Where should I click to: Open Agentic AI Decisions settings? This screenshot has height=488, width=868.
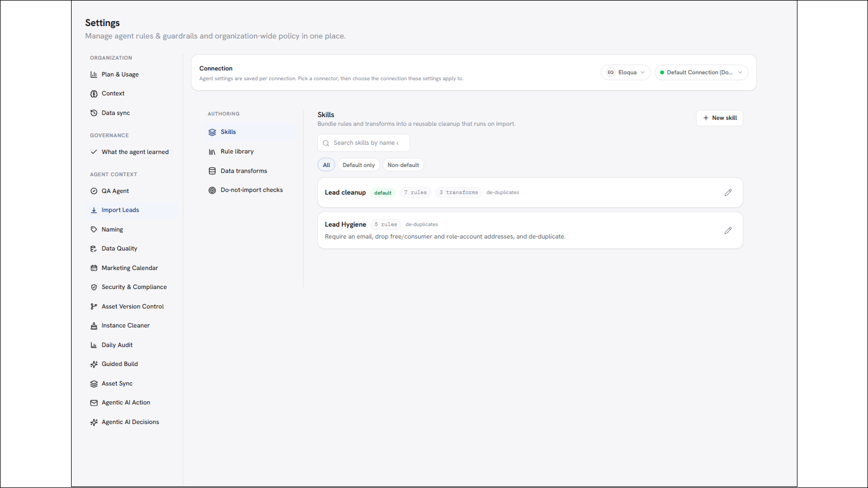coord(132,422)
